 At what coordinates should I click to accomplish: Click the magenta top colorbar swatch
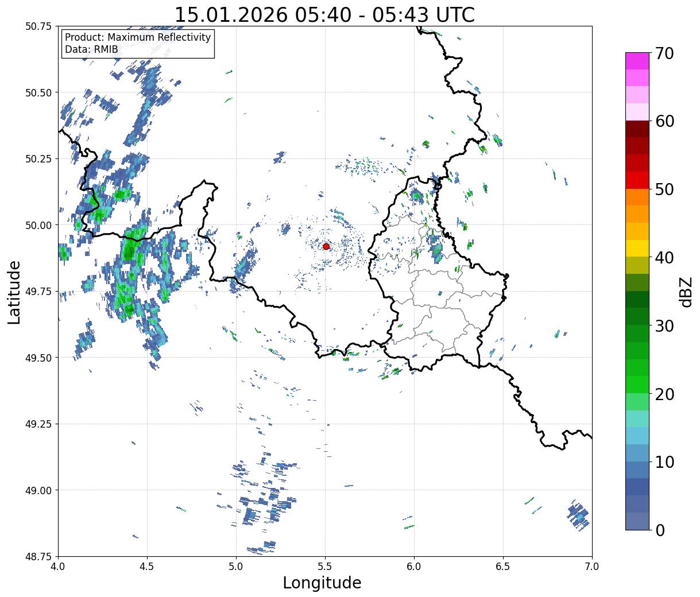pyautogui.click(x=637, y=61)
